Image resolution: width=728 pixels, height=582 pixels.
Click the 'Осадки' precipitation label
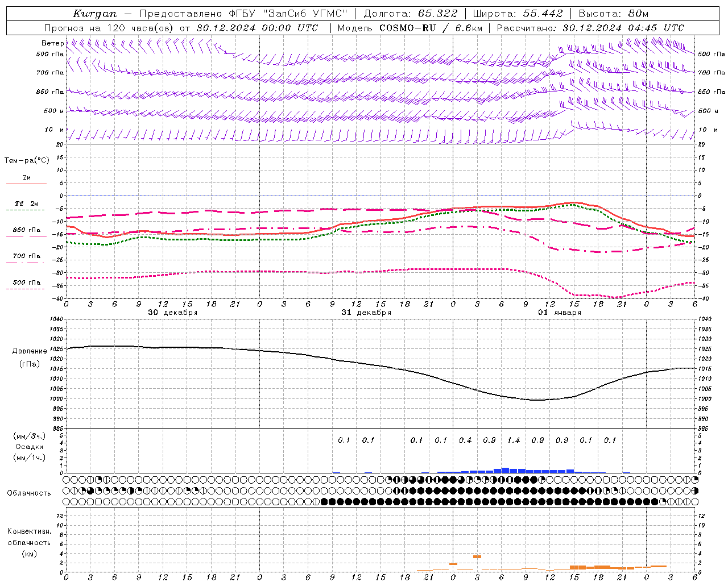(30, 447)
